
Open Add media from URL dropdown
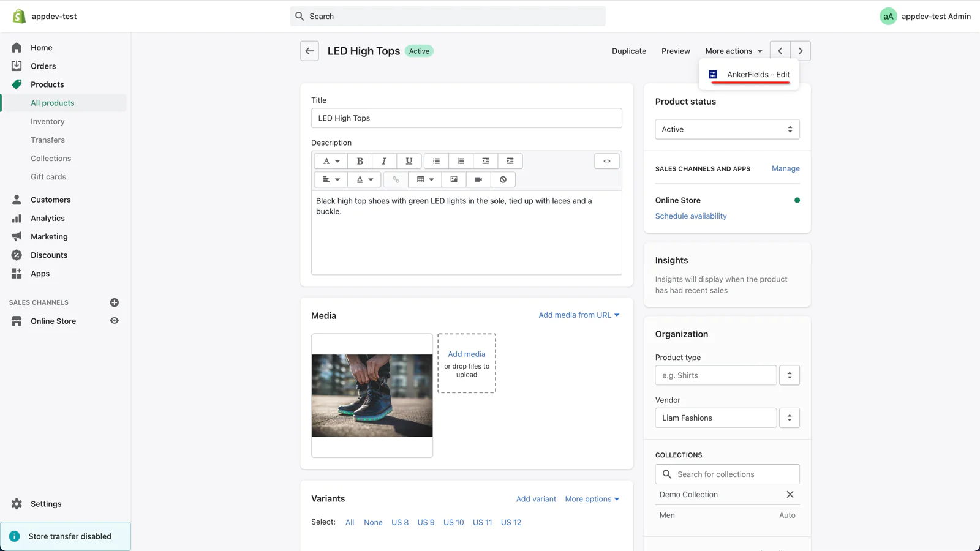coord(579,315)
